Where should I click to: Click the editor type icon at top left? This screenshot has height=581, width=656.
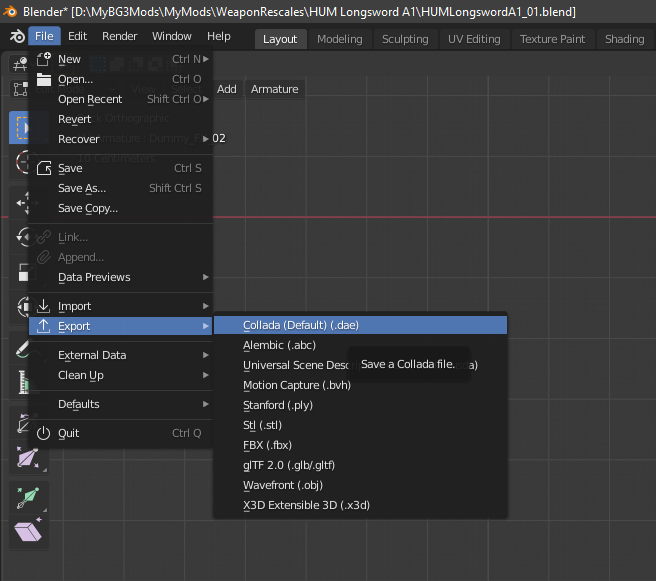point(19,64)
